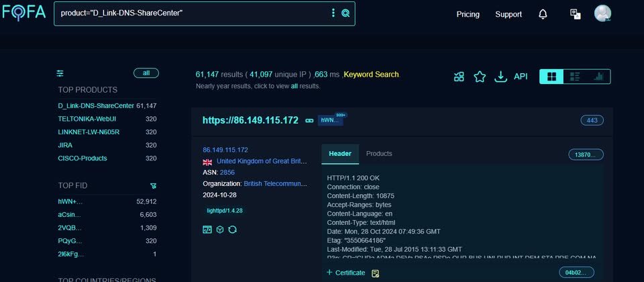This screenshot has width=644, height=282.
Task: Open search options three-dot menu
Action: 333,13
